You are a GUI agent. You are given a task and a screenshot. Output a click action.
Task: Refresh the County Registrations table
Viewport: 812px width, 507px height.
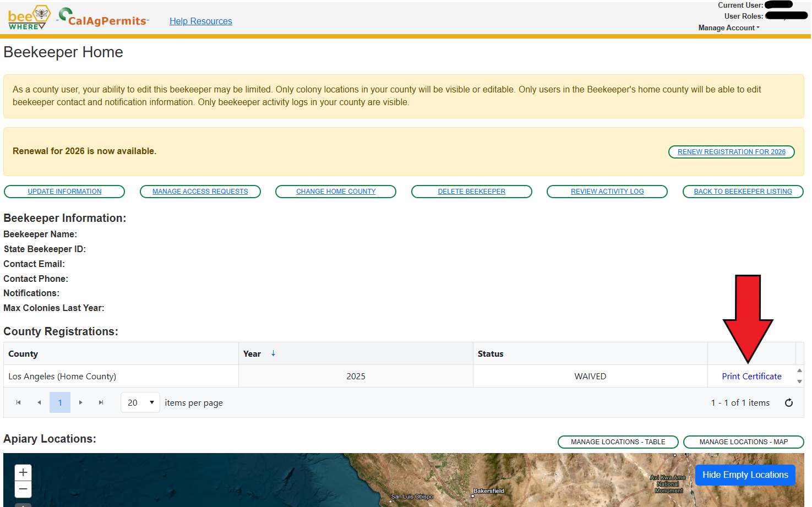(789, 402)
